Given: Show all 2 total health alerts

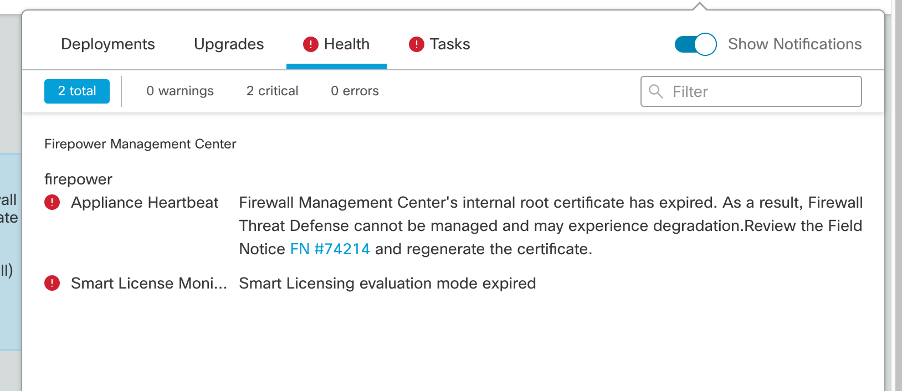Looking at the screenshot, I should click(77, 91).
